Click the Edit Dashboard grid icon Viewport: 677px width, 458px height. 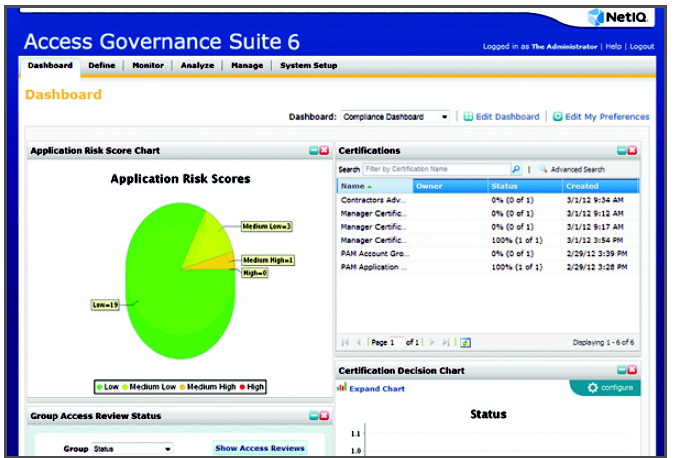point(468,117)
